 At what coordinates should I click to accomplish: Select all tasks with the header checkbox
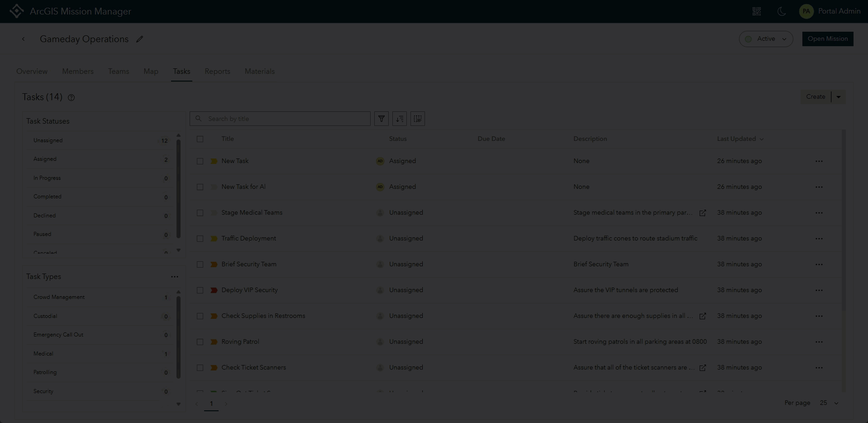[x=200, y=139]
